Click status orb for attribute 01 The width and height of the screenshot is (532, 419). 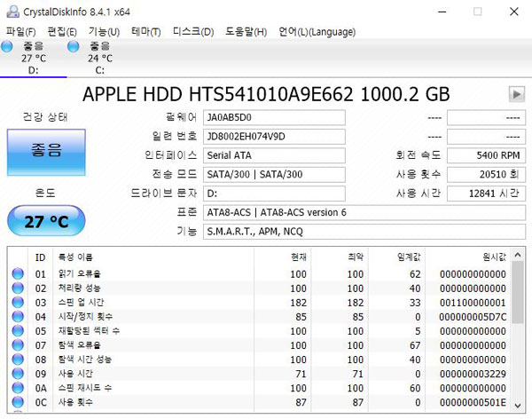coord(18,274)
